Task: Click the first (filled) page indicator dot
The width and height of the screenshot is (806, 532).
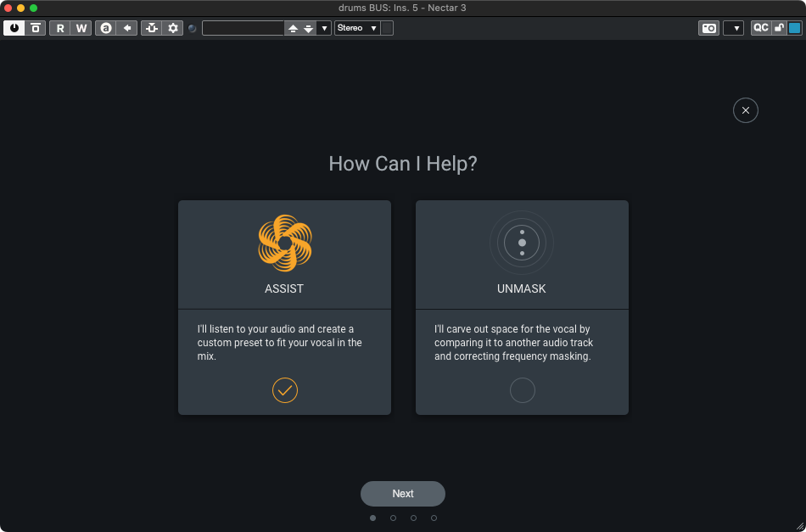Action: click(372, 518)
